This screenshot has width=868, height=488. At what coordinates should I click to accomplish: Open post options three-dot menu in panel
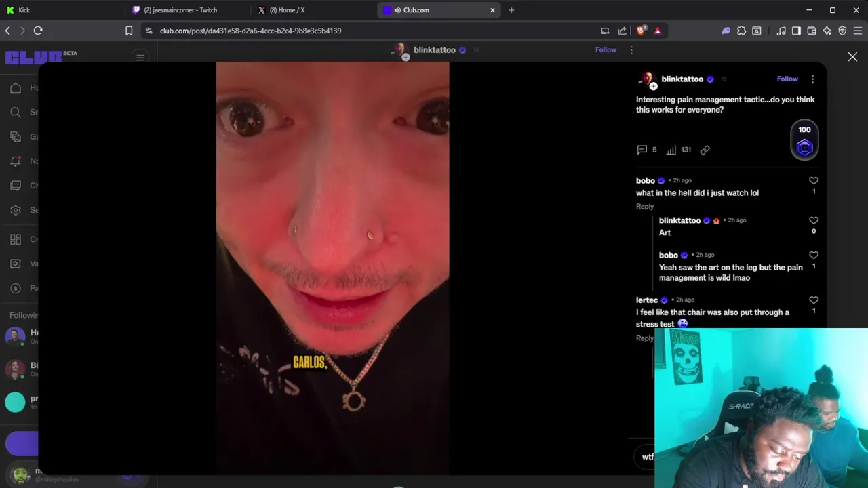tap(812, 79)
